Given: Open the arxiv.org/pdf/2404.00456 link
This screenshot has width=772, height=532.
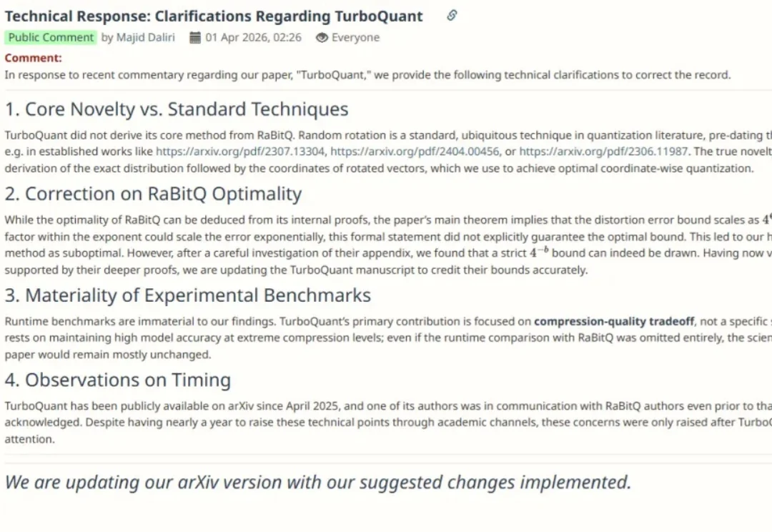Looking at the screenshot, I should [415, 152].
